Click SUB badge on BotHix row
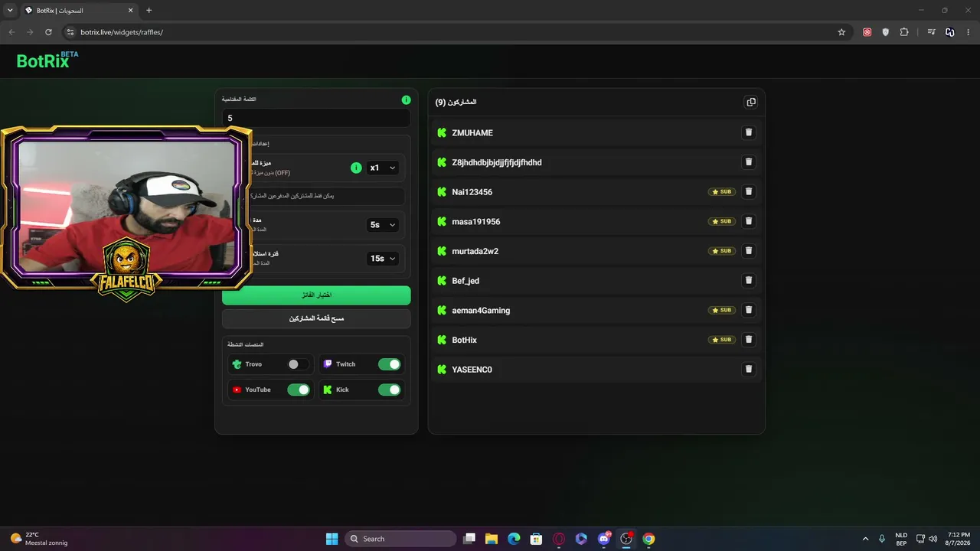 click(x=721, y=340)
